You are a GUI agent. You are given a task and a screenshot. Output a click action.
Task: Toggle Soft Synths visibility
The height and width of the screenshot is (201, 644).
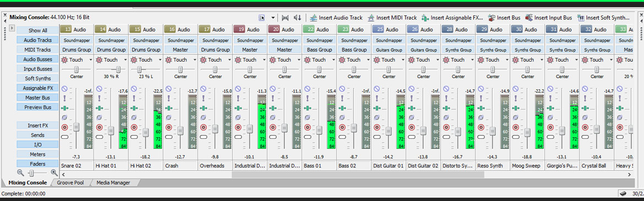[38, 78]
